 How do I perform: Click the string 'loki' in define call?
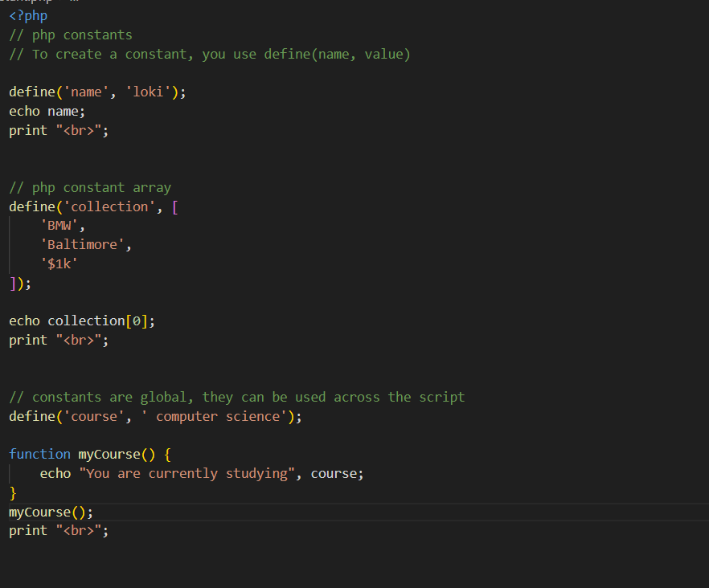point(148,92)
